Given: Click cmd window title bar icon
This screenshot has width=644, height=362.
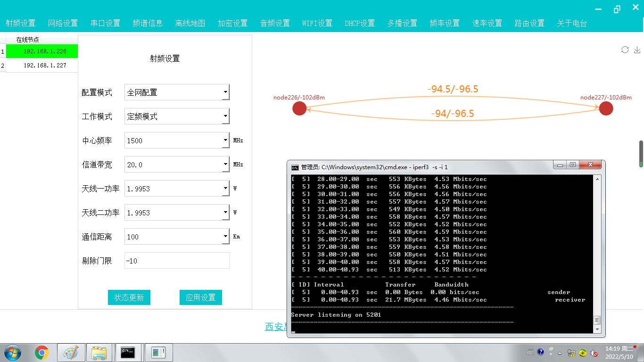Looking at the screenshot, I should 295,167.
